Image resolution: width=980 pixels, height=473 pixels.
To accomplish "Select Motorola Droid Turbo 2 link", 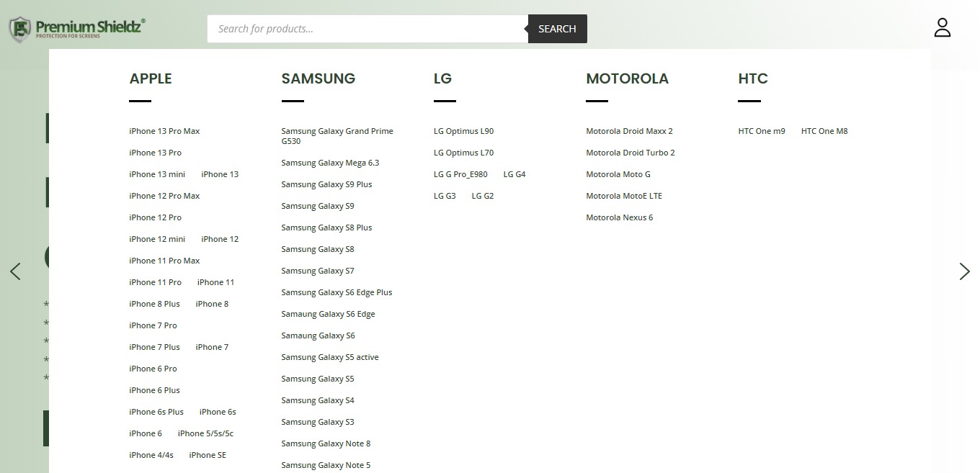I will [x=631, y=153].
